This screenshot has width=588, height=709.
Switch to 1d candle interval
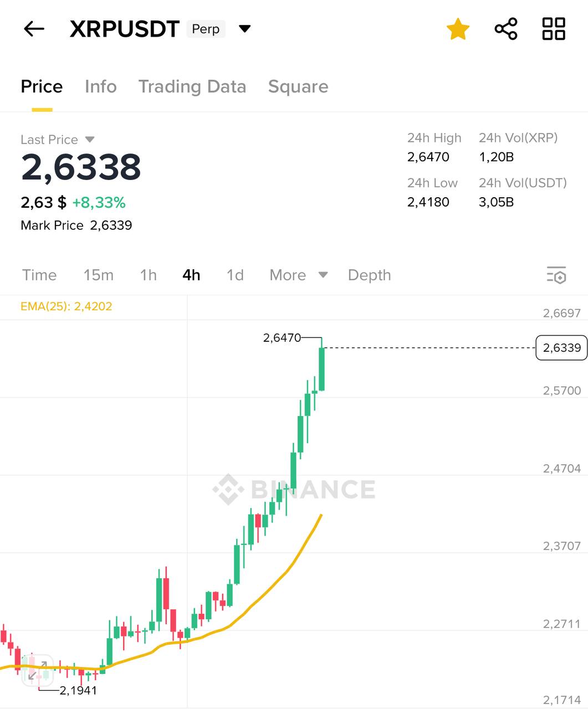(235, 275)
